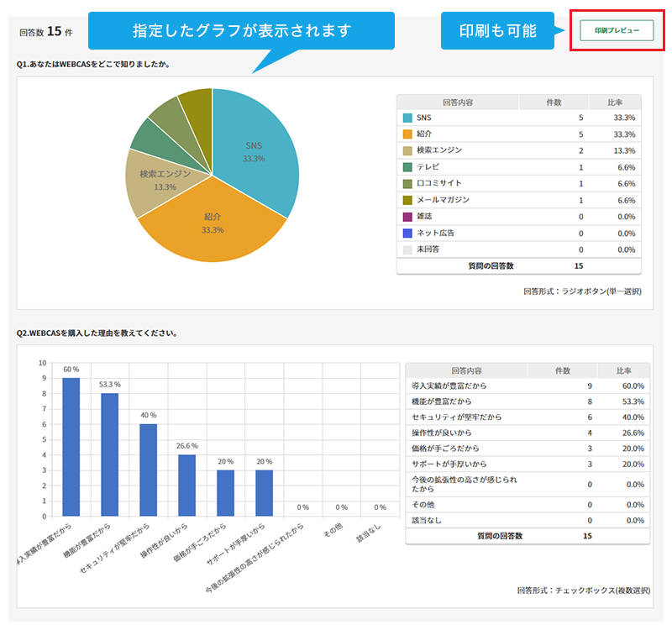Click the テレビ green legend swatch
Image resolution: width=672 pixels, height=630 pixels.
407,167
